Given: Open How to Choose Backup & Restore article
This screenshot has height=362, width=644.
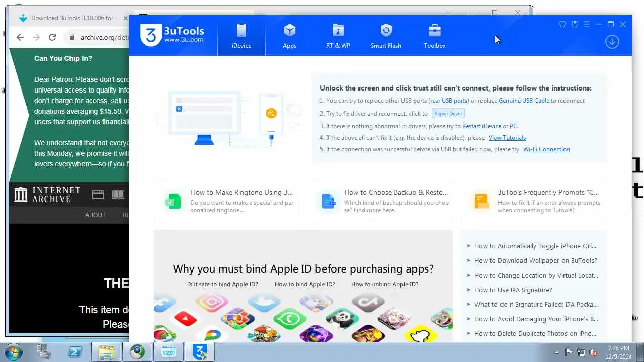Looking at the screenshot, I should 396,192.
